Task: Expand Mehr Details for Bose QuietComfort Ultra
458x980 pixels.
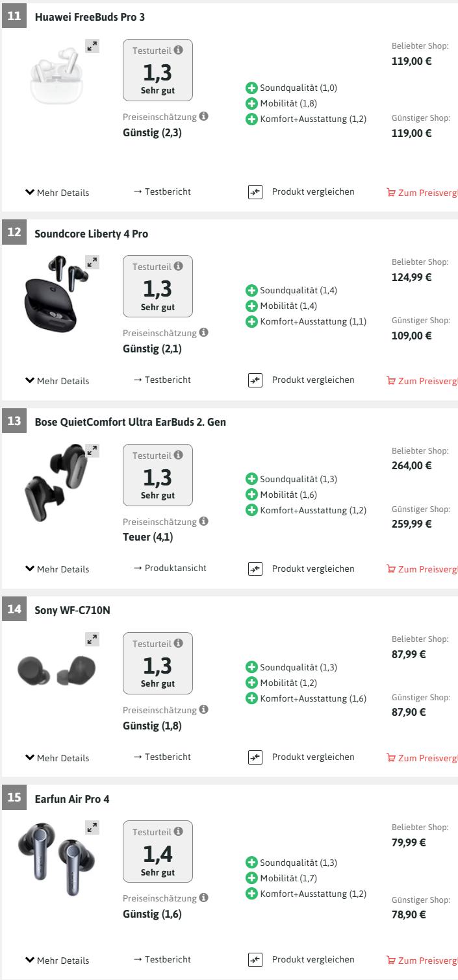Action: click(57, 569)
